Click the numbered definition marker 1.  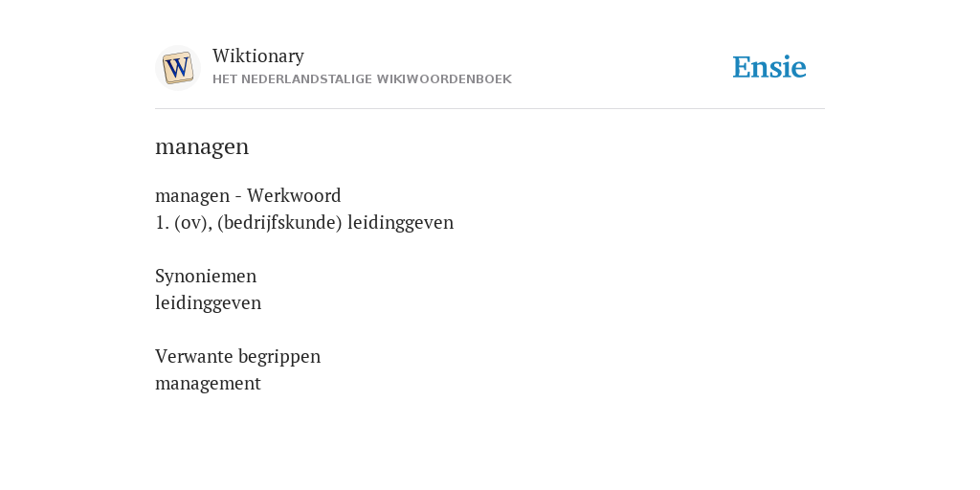point(162,222)
